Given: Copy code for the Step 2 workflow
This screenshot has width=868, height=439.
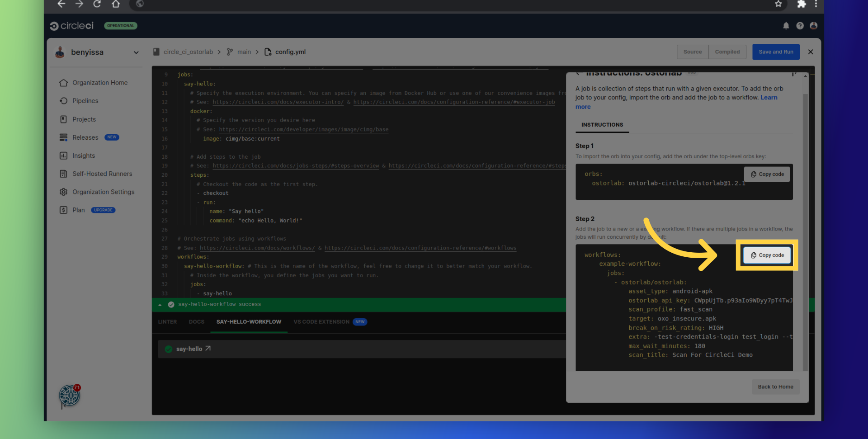Looking at the screenshot, I should coord(767,255).
